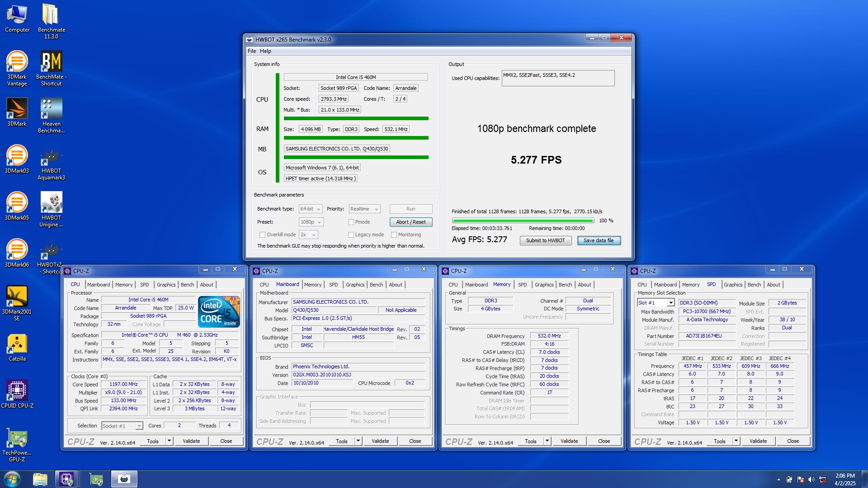Switch to CPU-Z taskbar button
The height and width of the screenshot is (488, 868).
click(x=66, y=479)
